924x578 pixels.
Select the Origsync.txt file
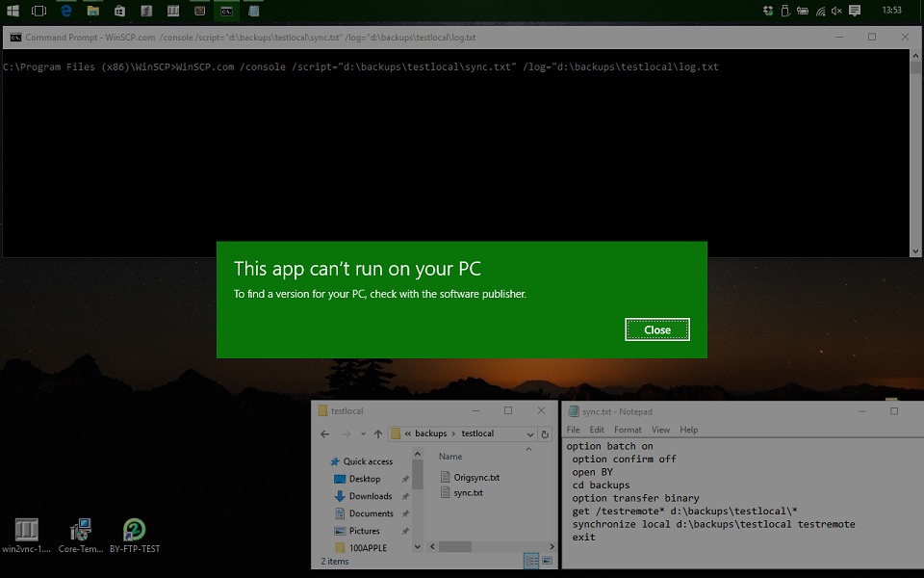(476, 477)
